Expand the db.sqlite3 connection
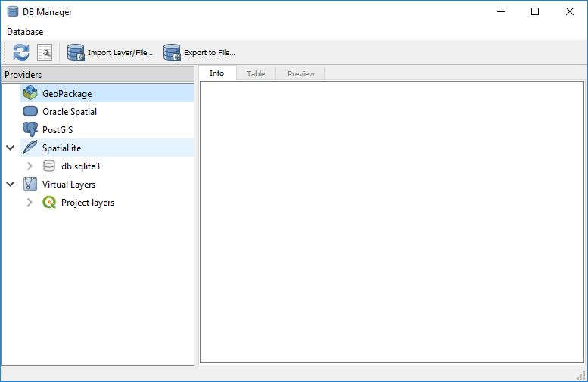The image size is (588, 382). pyautogui.click(x=30, y=166)
